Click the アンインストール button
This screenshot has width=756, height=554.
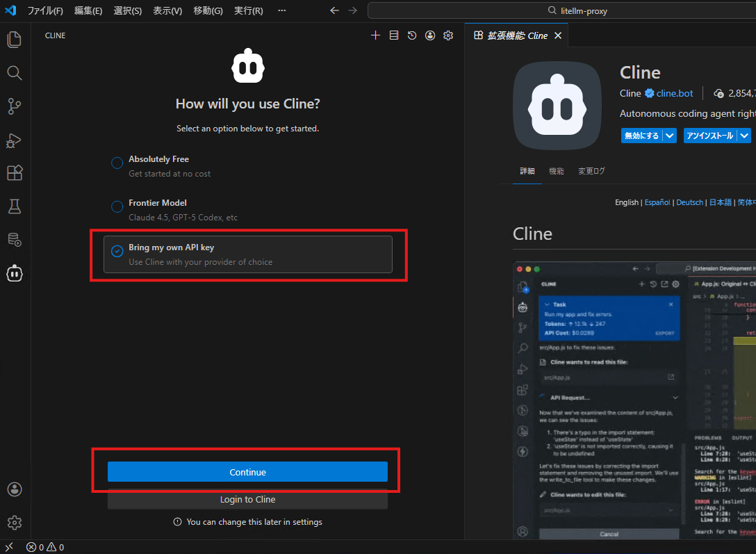[710, 136]
